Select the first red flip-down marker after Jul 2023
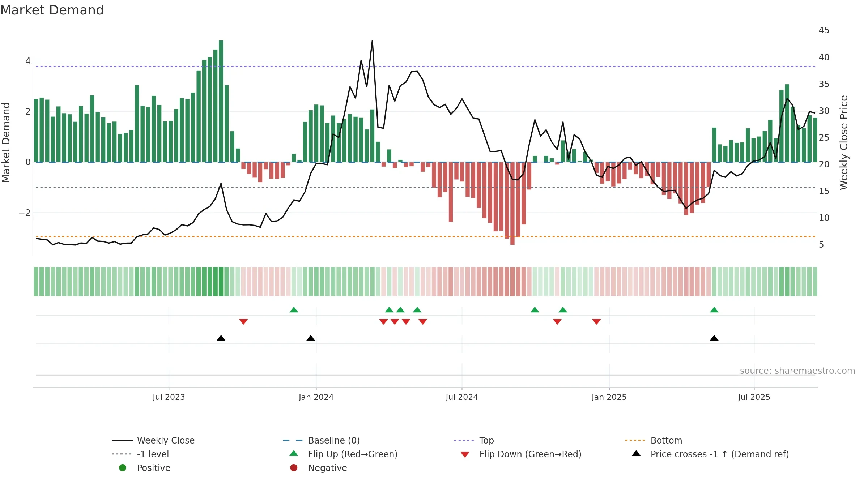 coord(243,322)
